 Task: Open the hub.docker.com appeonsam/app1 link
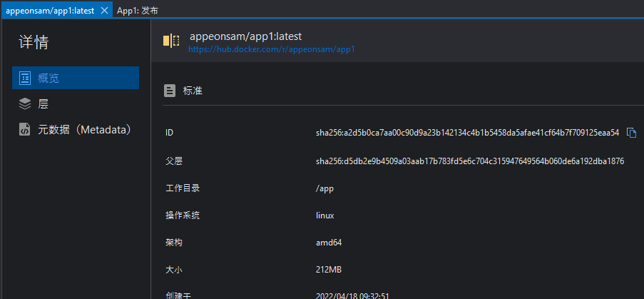pos(272,50)
